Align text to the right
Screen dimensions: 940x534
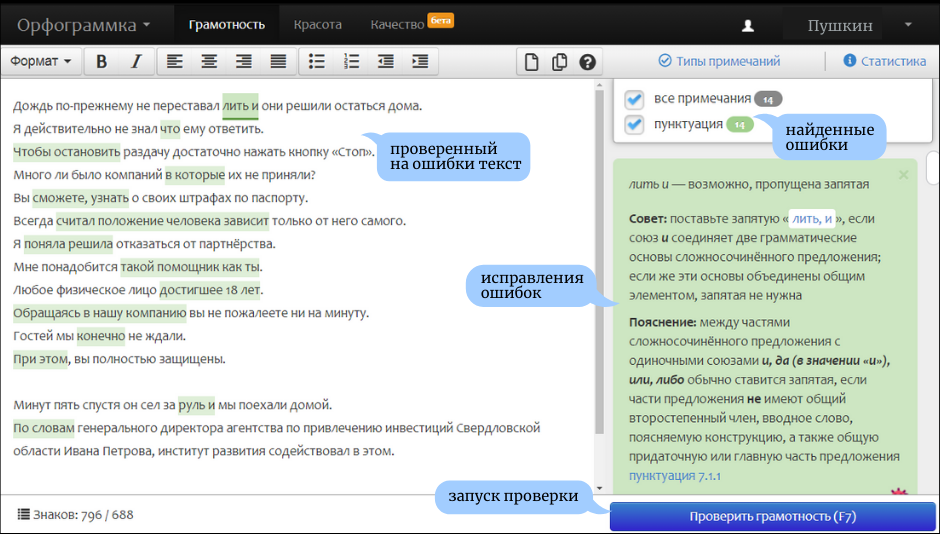coord(243,61)
